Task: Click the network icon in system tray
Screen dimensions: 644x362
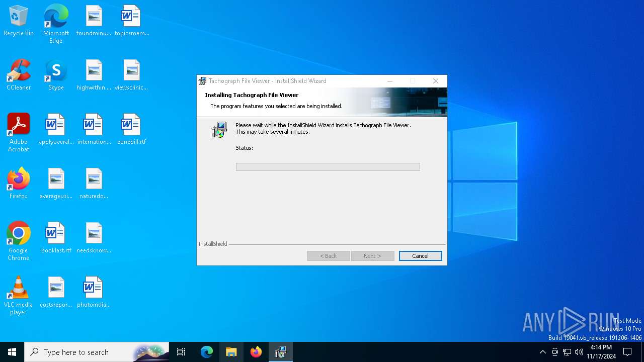Action: coord(567,352)
